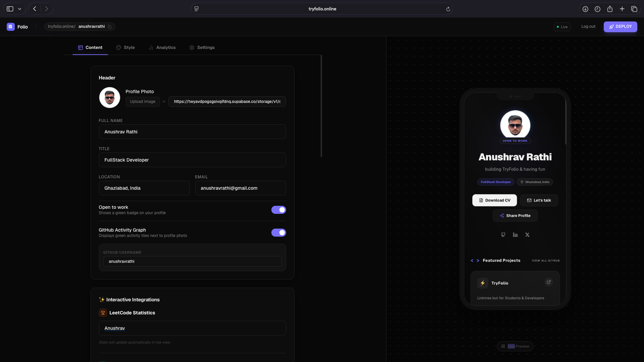Focus the Full Name input field
Image resolution: width=644 pixels, height=362 pixels.
[193, 132]
